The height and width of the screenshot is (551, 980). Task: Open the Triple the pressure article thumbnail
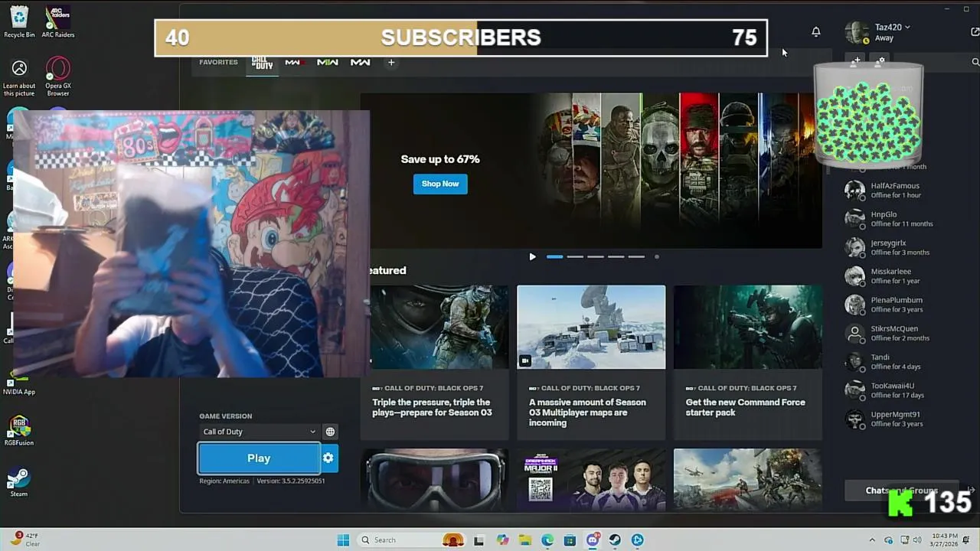(439, 327)
